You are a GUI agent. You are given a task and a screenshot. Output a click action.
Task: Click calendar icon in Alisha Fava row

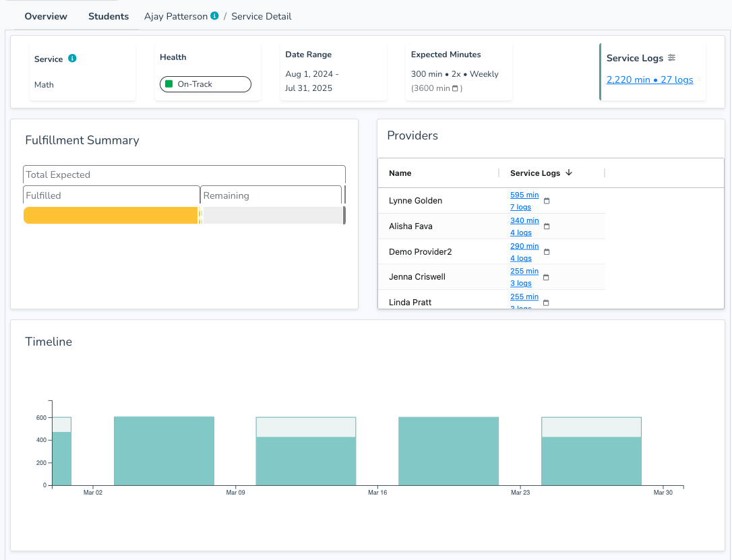pos(547,226)
